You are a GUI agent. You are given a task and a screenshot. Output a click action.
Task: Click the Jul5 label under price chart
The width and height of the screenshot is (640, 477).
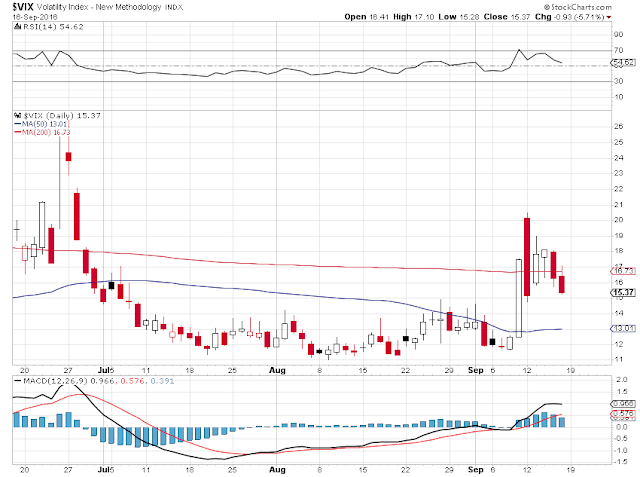[106, 371]
